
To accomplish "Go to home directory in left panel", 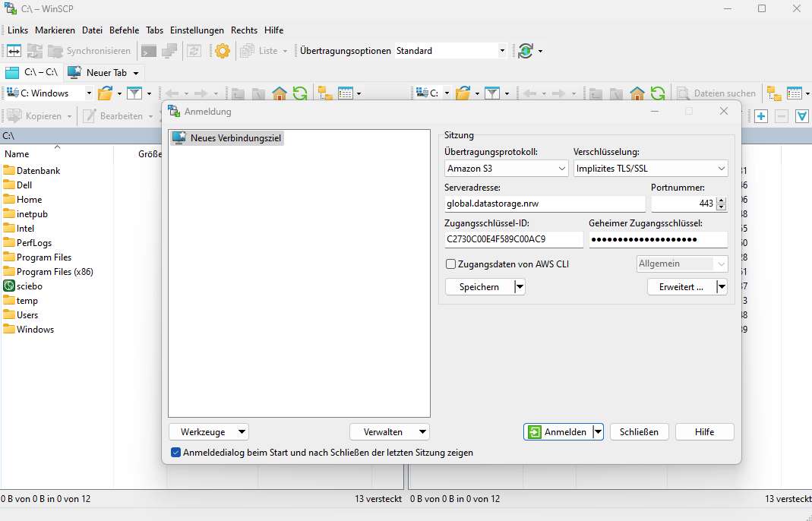I will click(280, 93).
